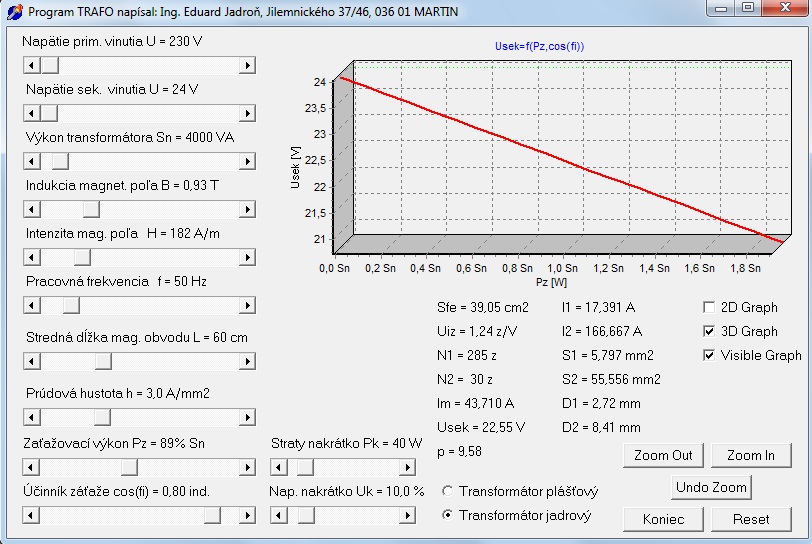This screenshot has height=544, width=812.
Task: Increase working frequency f with the right arrow
Action: [247, 306]
